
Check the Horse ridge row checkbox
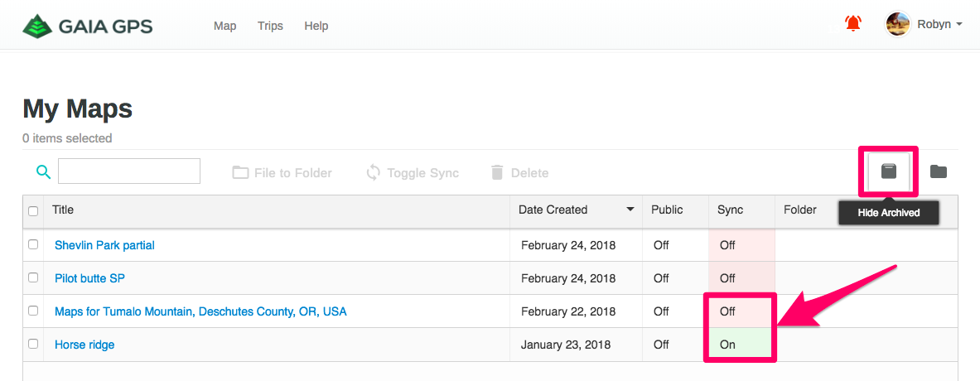pyautogui.click(x=33, y=344)
